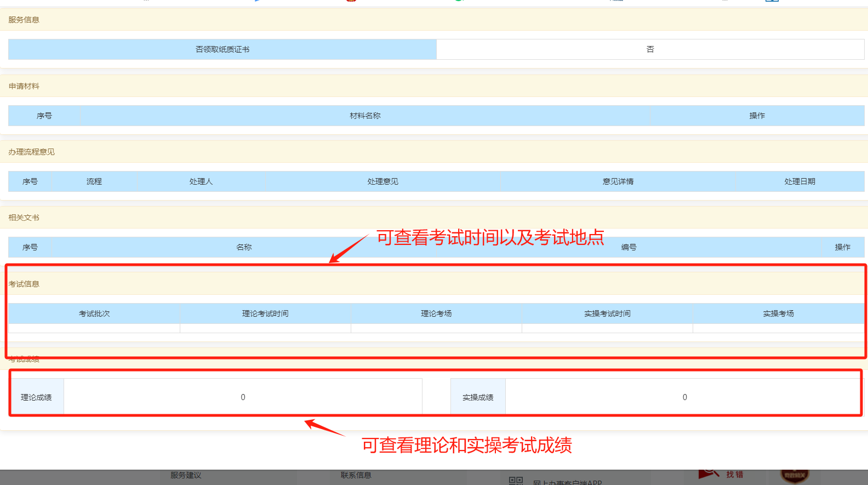
Task: Click the red 找错 icon
Action: point(709,474)
